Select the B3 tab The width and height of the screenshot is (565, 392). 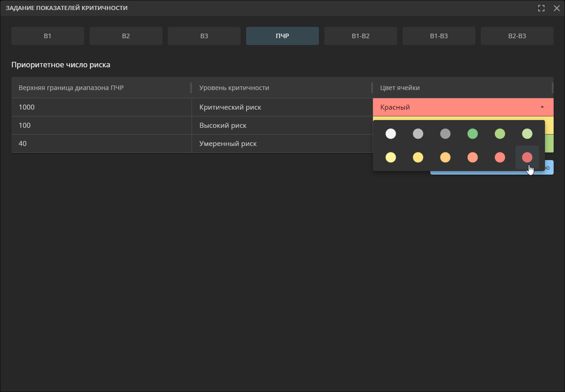tap(204, 36)
